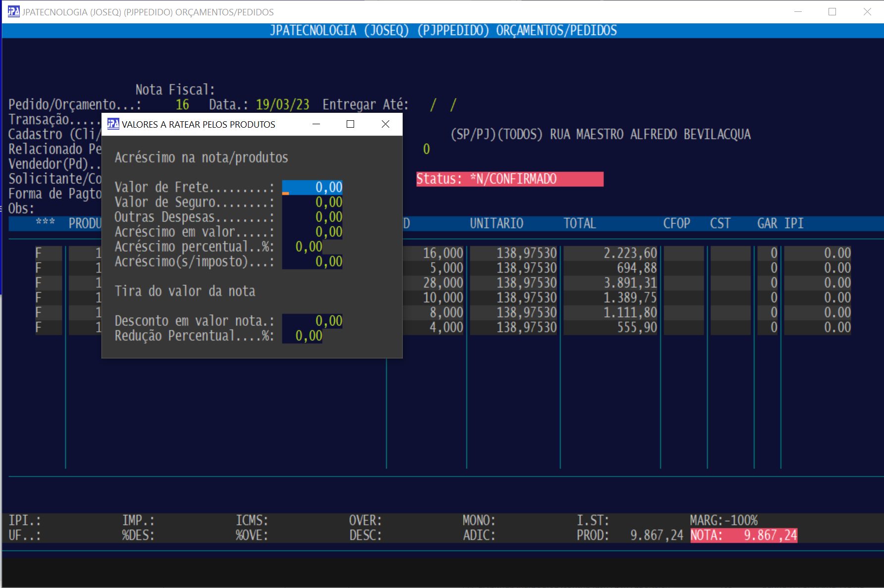Click the Acréscimo percentual field
884x588 pixels.
[303, 247]
